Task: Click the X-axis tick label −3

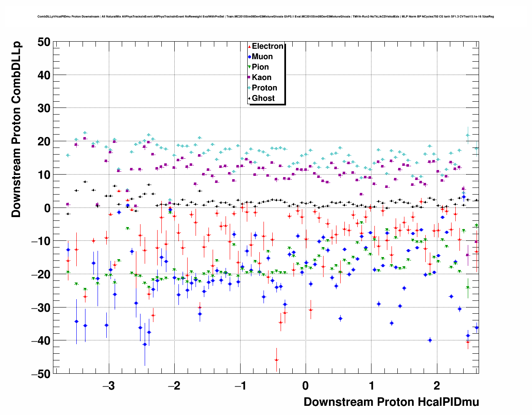Action: [x=108, y=386]
